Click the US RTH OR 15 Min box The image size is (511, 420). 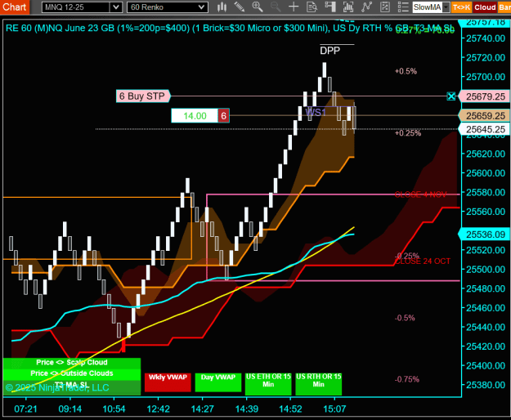(318, 384)
